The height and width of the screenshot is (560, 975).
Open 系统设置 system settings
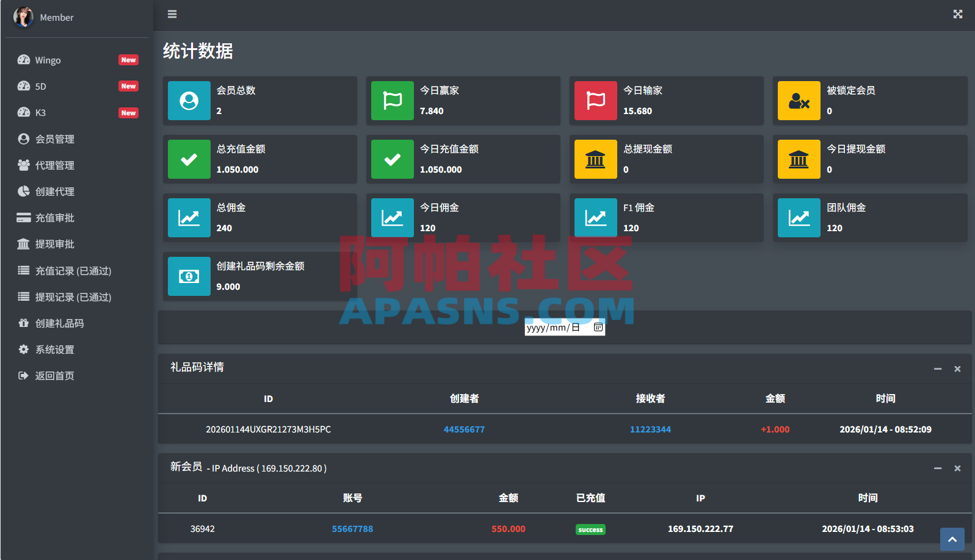tap(77, 350)
